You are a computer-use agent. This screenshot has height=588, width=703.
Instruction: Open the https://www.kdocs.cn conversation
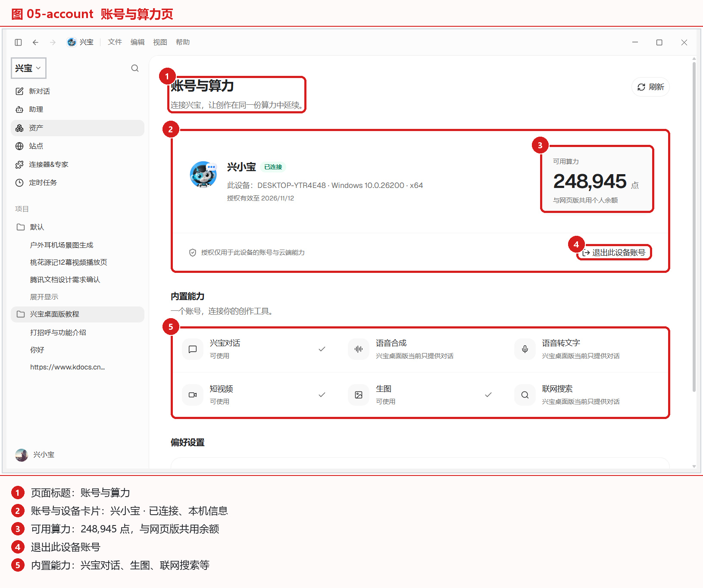click(68, 367)
